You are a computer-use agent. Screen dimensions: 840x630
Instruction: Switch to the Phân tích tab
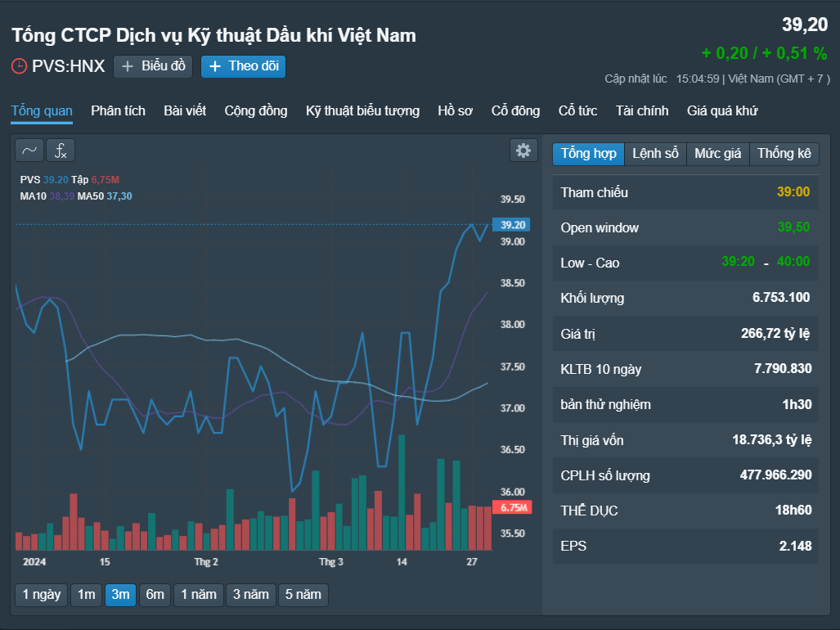click(x=118, y=111)
